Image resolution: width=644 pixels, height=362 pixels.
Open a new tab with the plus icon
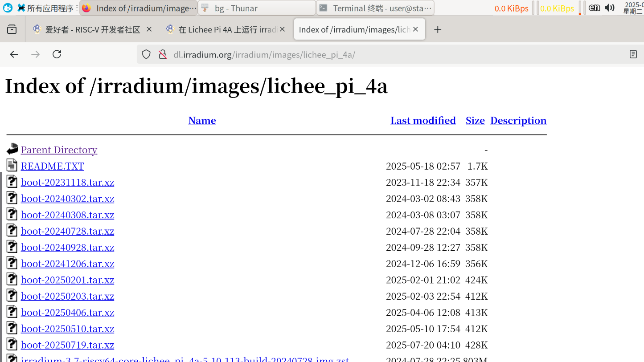coord(438,29)
